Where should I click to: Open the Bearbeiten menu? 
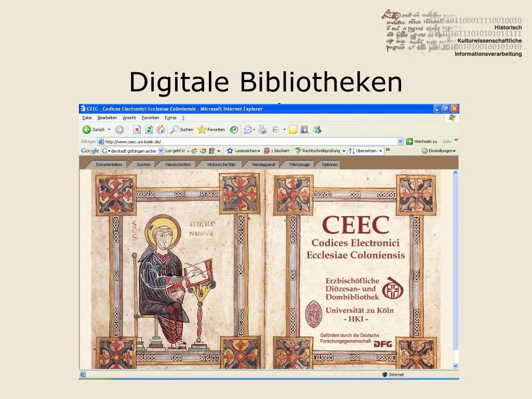tap(107, 118)
